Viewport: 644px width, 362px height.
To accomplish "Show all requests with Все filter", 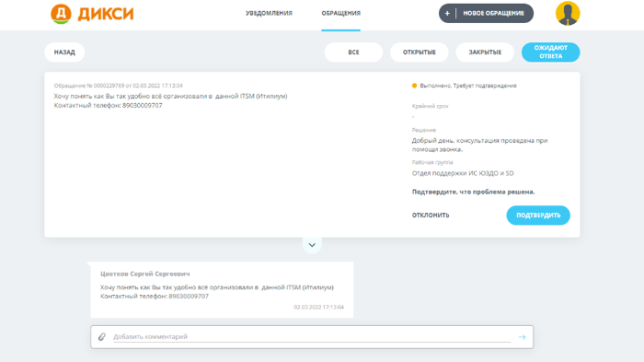I will tap(353, 53).
